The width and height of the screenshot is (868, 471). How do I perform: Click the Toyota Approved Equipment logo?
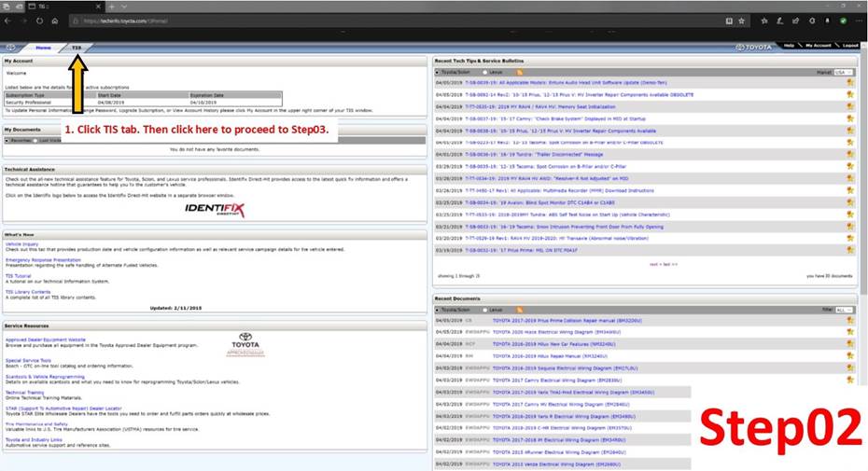(245, 345)
